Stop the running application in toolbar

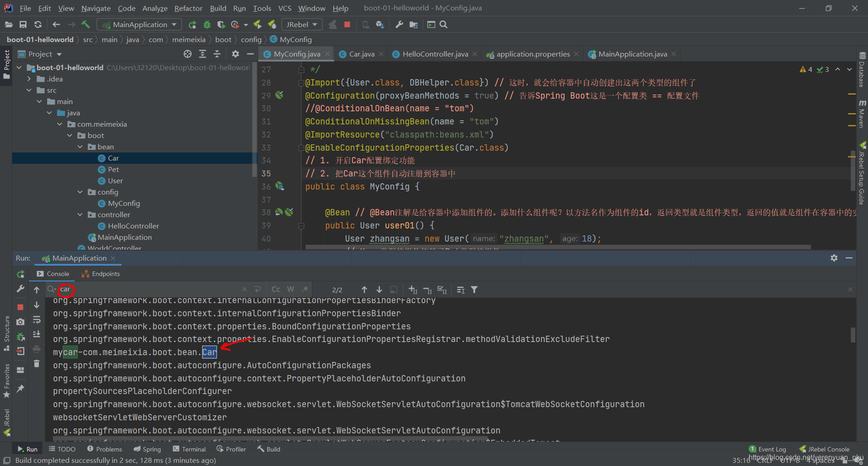pyautogui.click(x=347, y=24)
